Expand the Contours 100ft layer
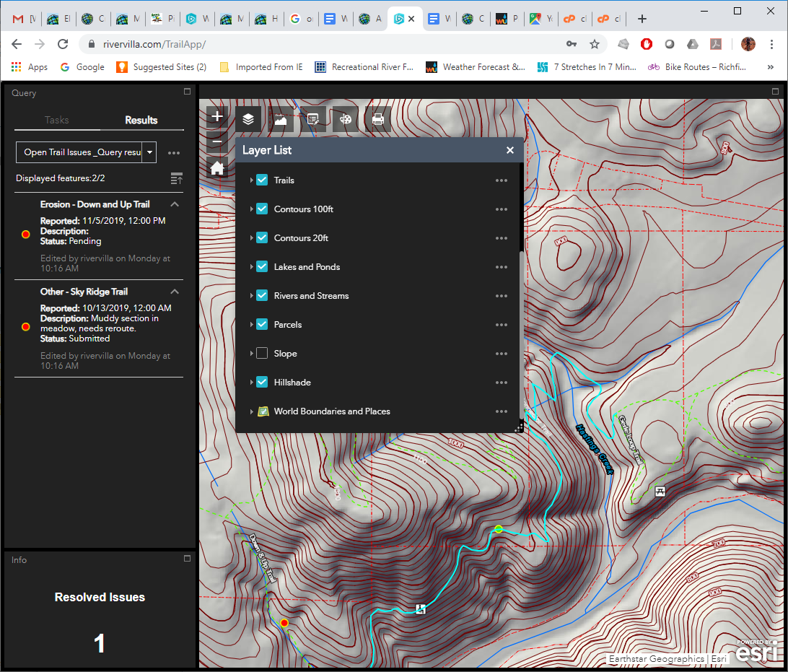 coord(251,209)
